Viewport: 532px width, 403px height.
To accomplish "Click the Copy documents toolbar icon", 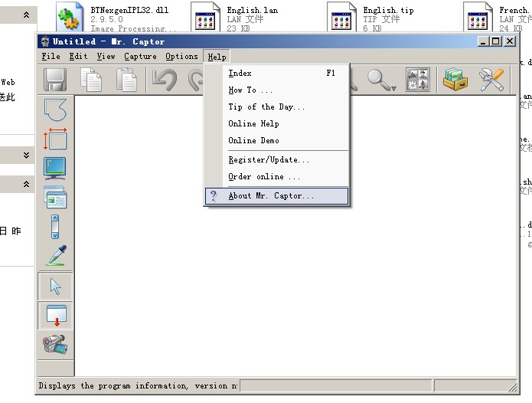I will point(91,80).
